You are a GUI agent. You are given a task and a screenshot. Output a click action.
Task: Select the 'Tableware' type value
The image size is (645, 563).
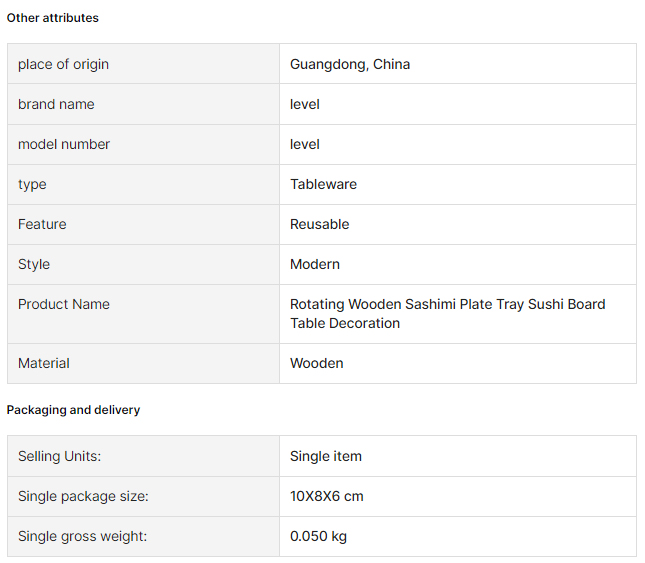pos(323,184)
